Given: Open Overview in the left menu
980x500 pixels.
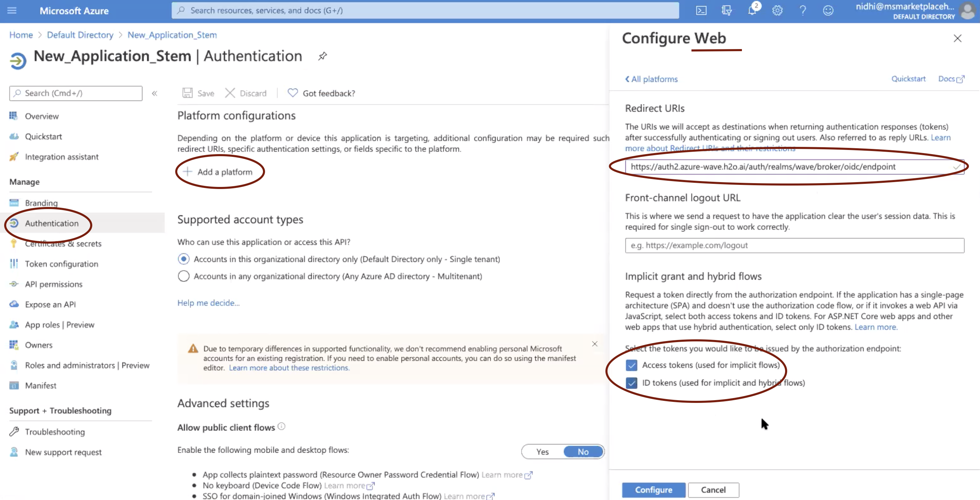Looking at the screenshot, I should 42,116.
